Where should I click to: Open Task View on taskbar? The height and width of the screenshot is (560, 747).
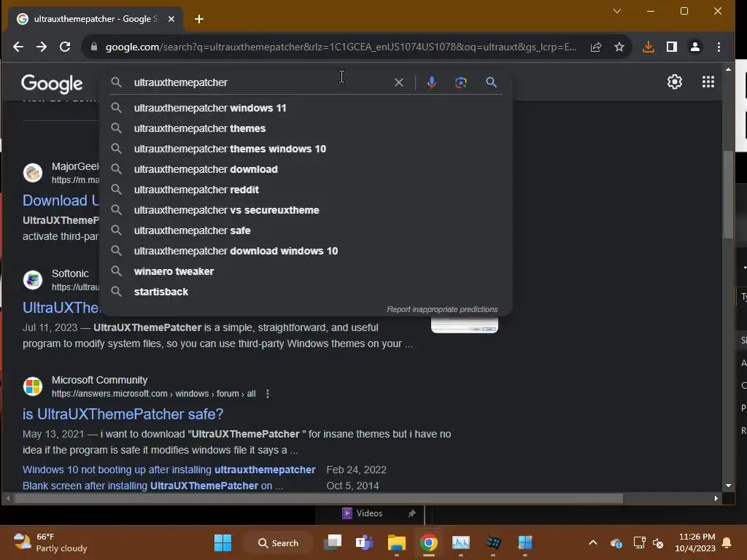pos(333,542)
